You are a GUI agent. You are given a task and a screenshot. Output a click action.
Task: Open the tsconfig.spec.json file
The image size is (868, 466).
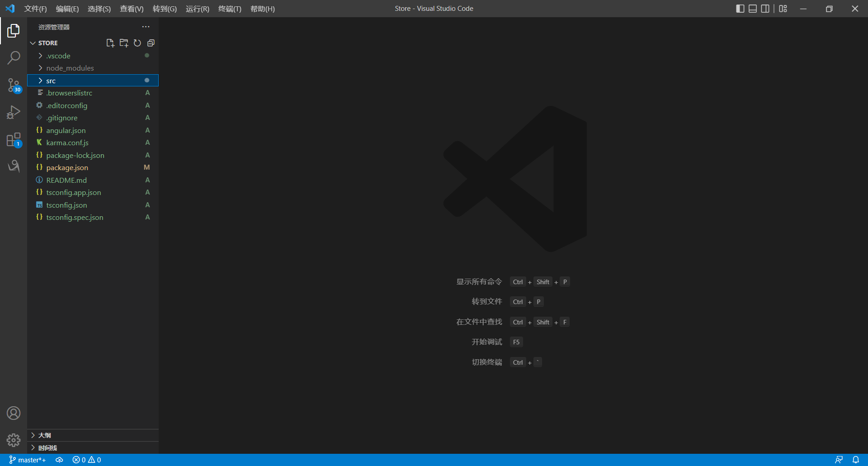tap(93, 217)
